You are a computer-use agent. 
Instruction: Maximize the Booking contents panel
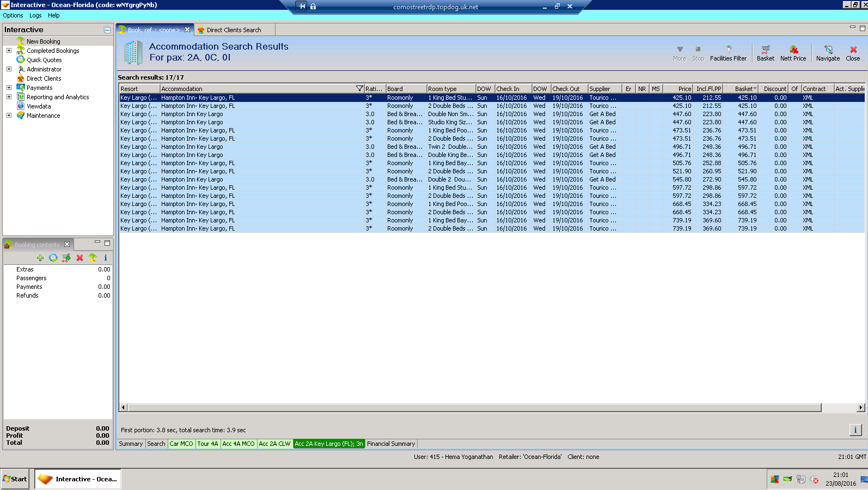(x=107, y=243)
